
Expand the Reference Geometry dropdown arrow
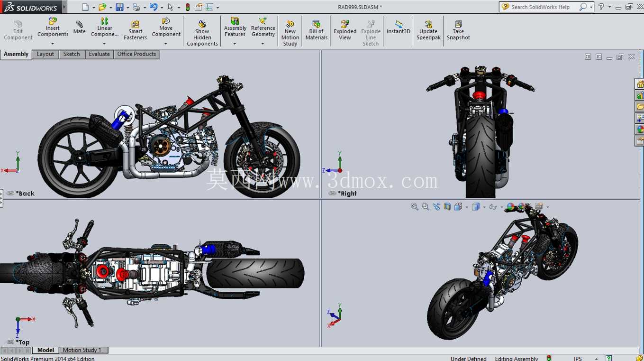(263, 44)
